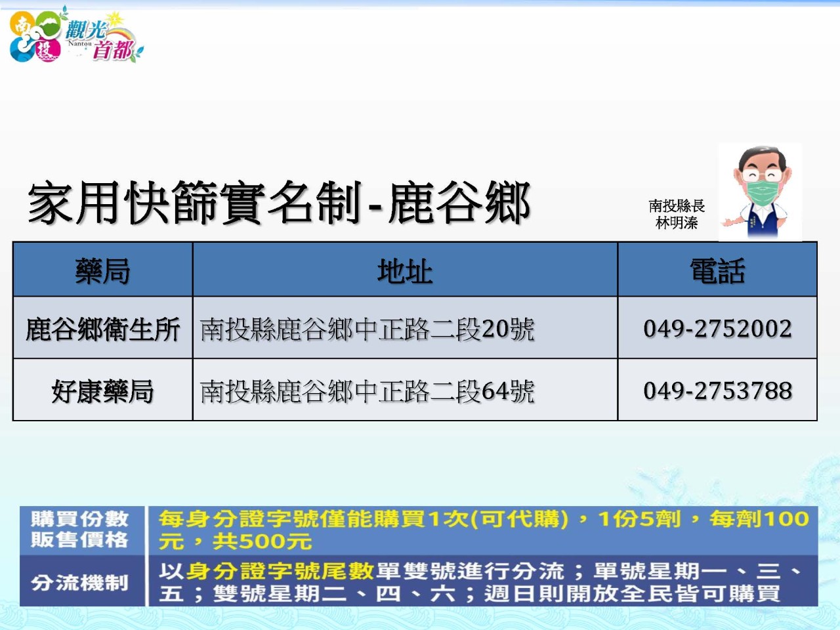840x630 pixels.
Task: Click the 地址 column header
Action: (405, 270)
